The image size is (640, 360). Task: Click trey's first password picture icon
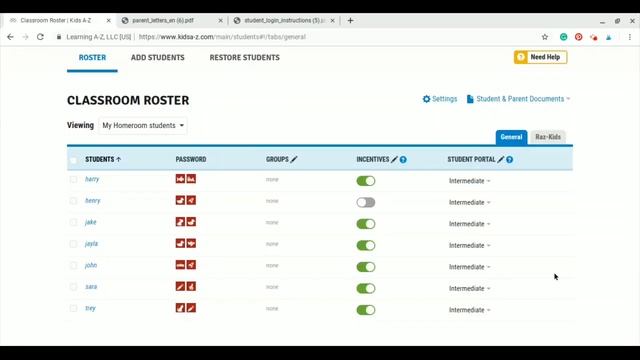tap(180, 308)
